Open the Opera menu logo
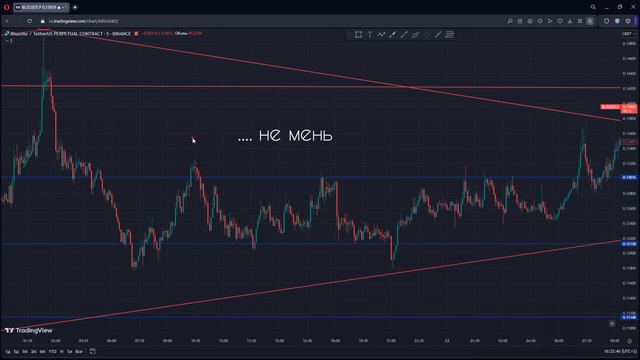Image resolution: width=640 pixels, height=360 pixels. [x=6, y=7]
